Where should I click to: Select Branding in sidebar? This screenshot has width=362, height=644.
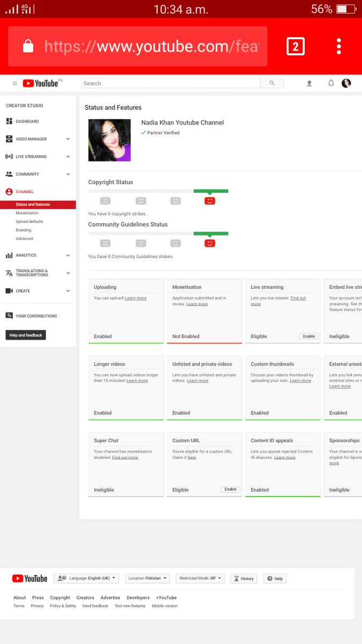[x=24, y=230]
